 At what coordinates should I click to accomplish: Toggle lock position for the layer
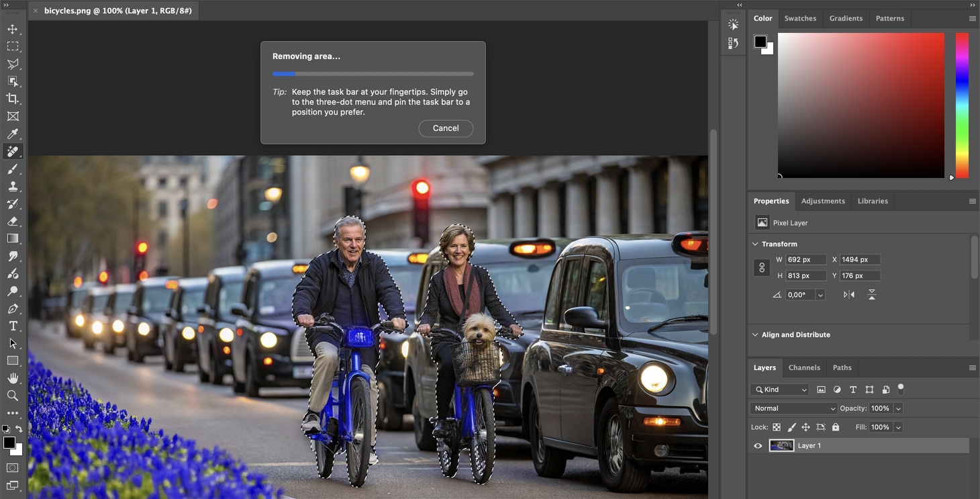[x=805, y=427]
